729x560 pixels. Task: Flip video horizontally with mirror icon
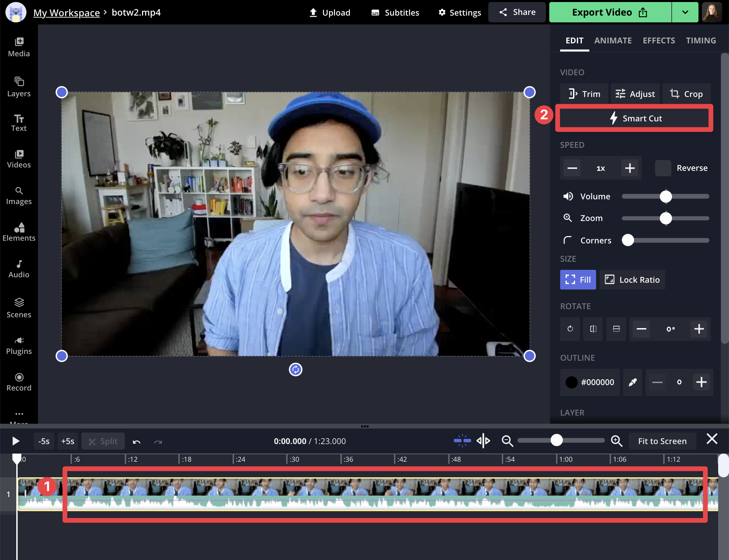(593, 329)
